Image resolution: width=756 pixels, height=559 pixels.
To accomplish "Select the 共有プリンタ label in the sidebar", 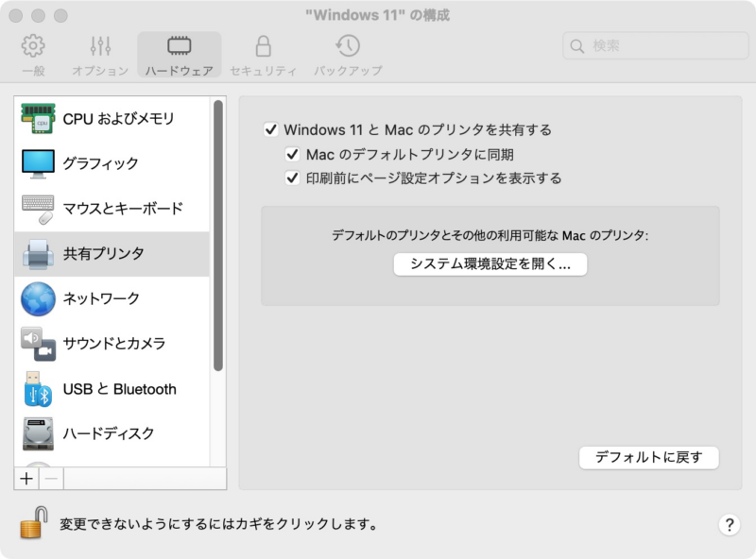I will point(104,254).
